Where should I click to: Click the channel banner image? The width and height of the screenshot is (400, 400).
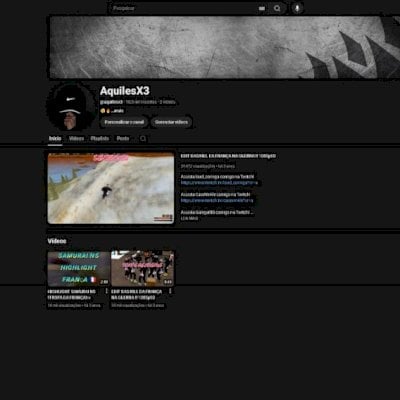pyautogui.click(x=224, y=47)
